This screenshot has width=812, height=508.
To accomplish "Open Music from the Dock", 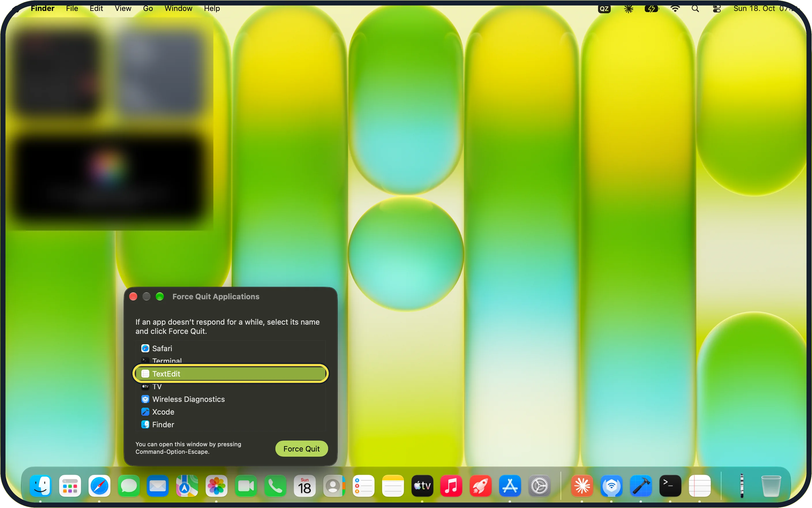I will (x=451, y=486).
